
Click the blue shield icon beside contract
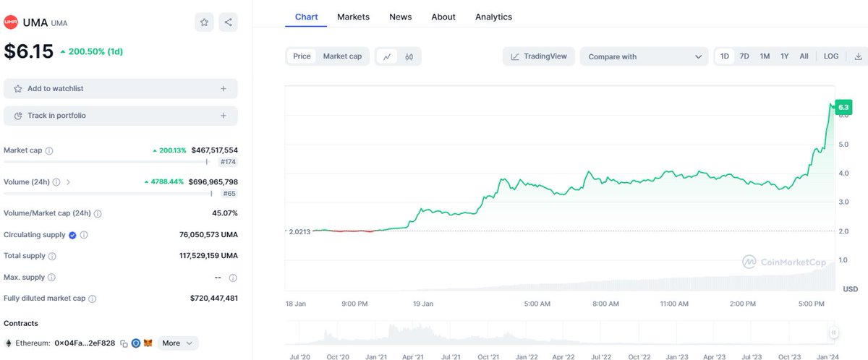[135, 343]
